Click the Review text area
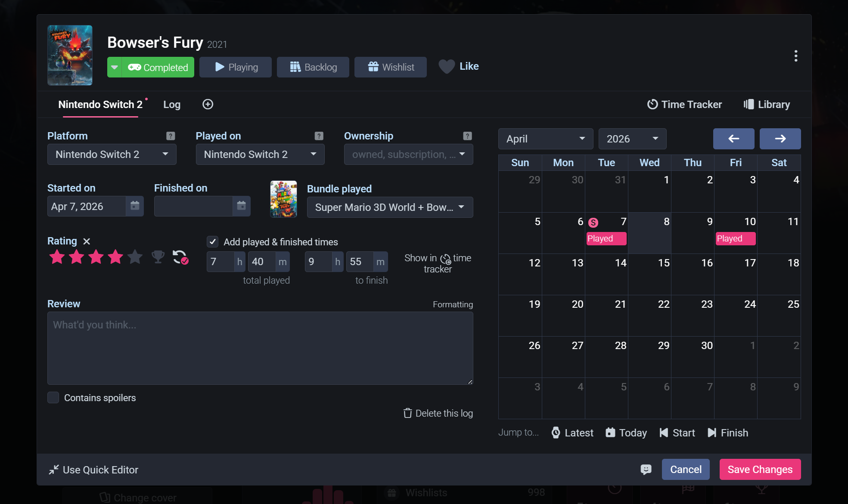Image resolution: width=848 pixels, height=504 pixels. (260, 348)
